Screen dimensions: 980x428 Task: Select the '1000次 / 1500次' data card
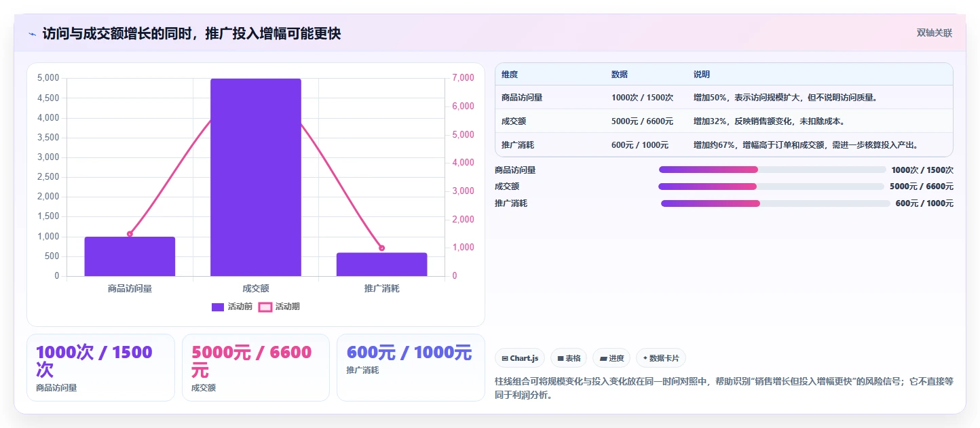[100, 368]
